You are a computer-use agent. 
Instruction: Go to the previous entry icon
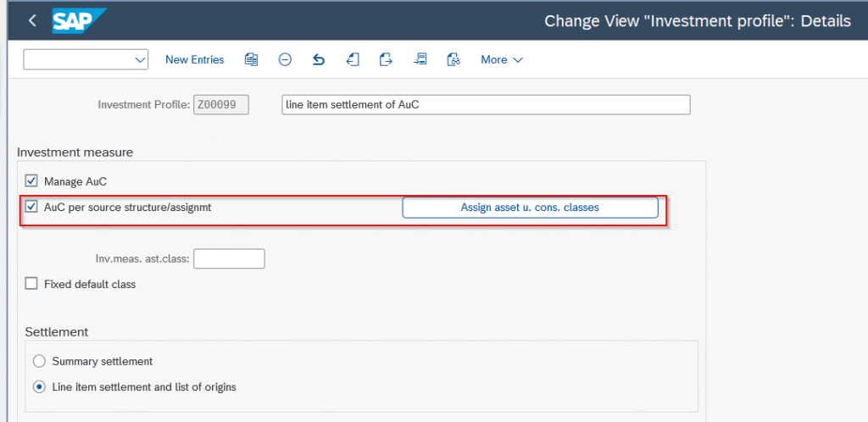coord(353,59)
